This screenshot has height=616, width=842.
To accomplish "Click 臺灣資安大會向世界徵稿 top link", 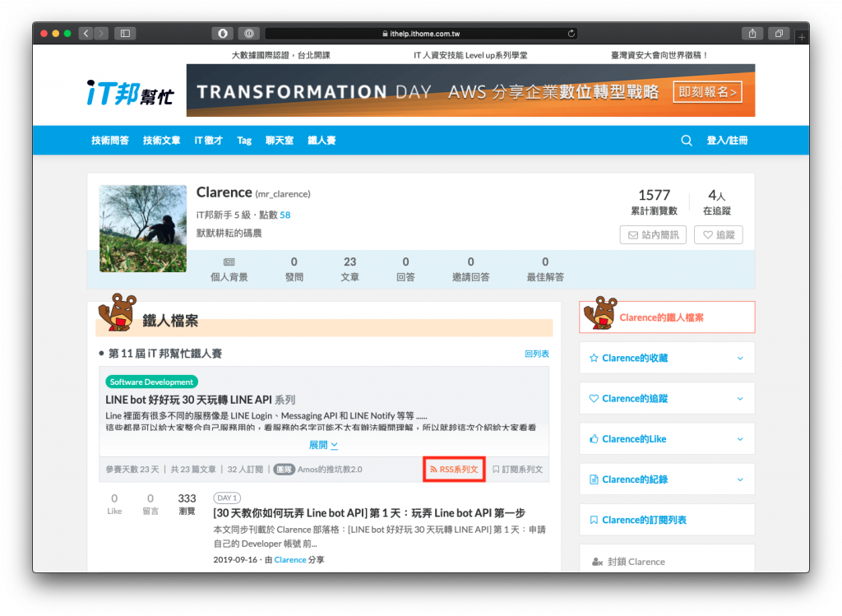I will [x=659, y=55].
